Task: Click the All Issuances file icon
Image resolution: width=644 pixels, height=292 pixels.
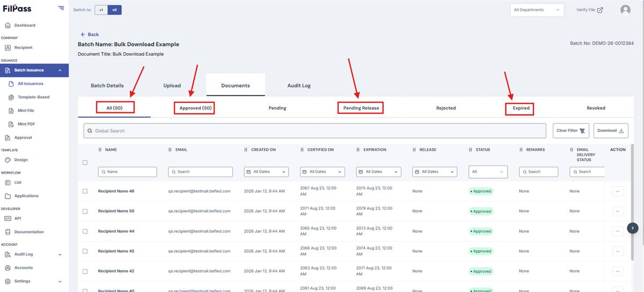Action: [11, 84]
